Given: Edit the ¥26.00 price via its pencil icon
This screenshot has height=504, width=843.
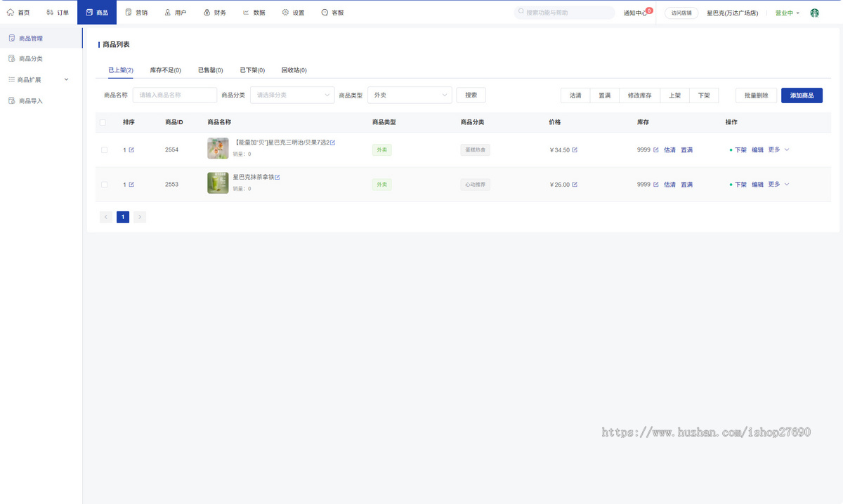Looking at the screenshot, I should [x=575, y=185].
